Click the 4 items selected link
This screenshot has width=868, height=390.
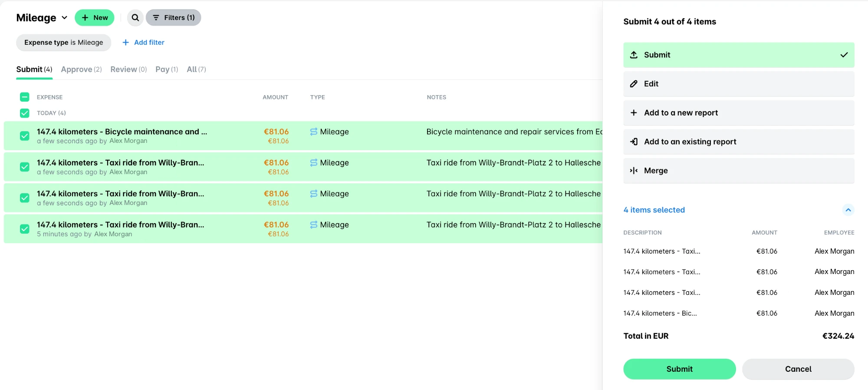[654, 210]
